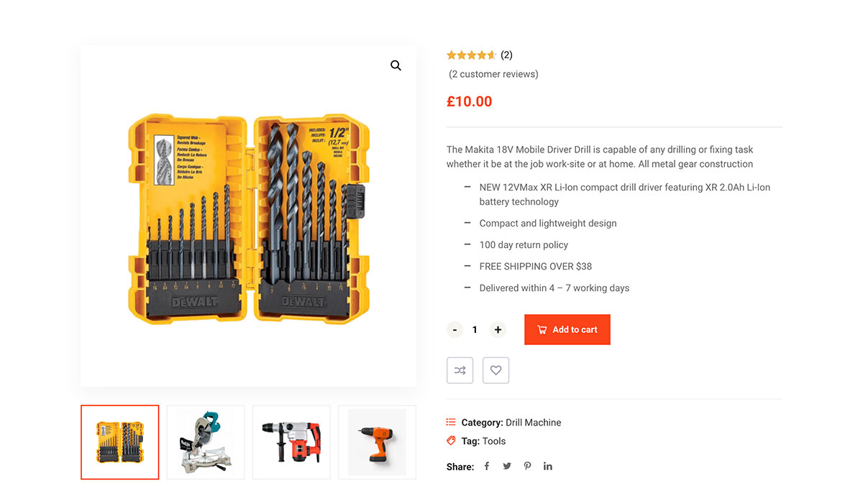Click the compare shuffle icon button
The image size is (863, 504).
pyautogui.click(x=460, y=370)
